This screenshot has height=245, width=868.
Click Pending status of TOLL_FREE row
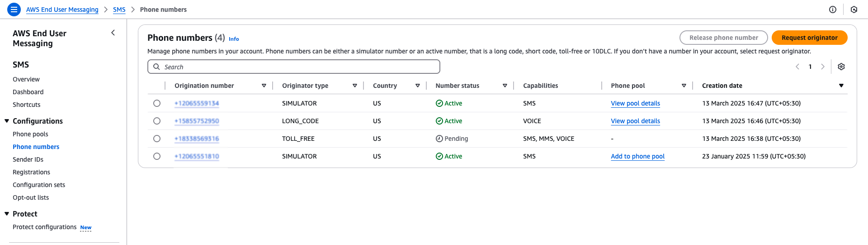point(452,139)
